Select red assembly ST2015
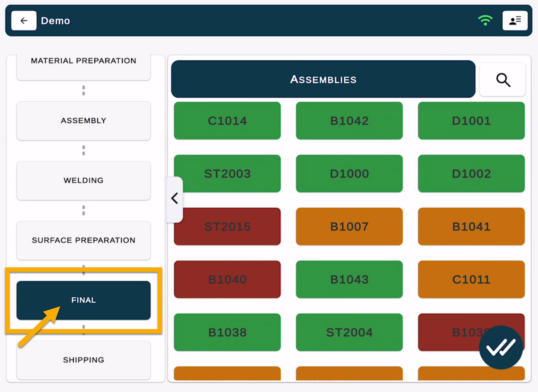The height and width of the screenshot is (392, 538). (231, 227)
